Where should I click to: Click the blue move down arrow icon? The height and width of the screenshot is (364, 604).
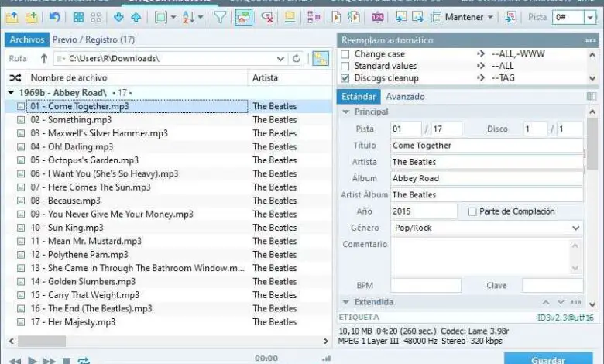[x=118, y=17]
